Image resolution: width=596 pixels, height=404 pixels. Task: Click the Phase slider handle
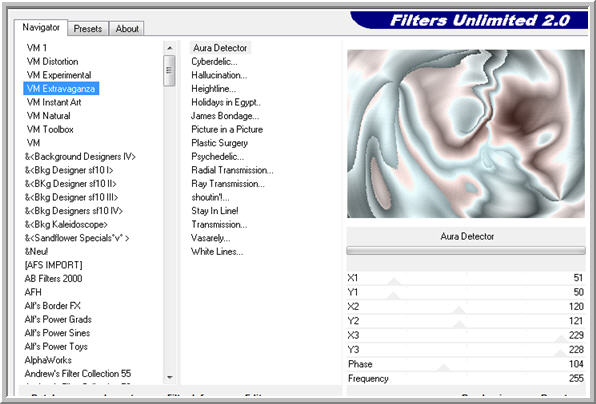444,368
